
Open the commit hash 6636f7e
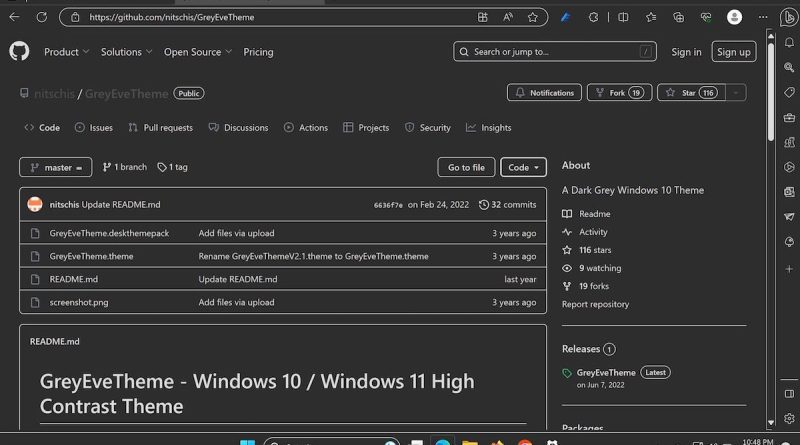click(x=388, y=205)
